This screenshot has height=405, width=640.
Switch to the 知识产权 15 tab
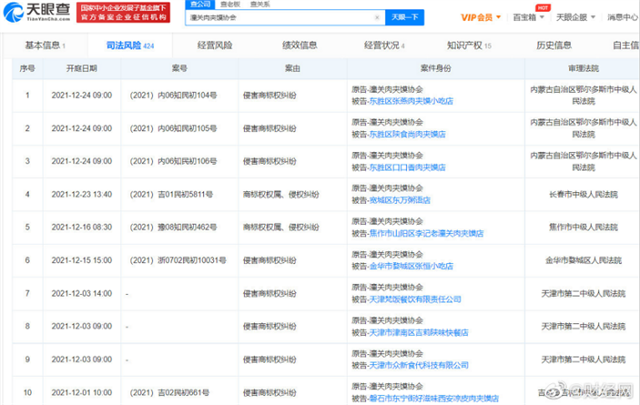click(x=469, y=45)
